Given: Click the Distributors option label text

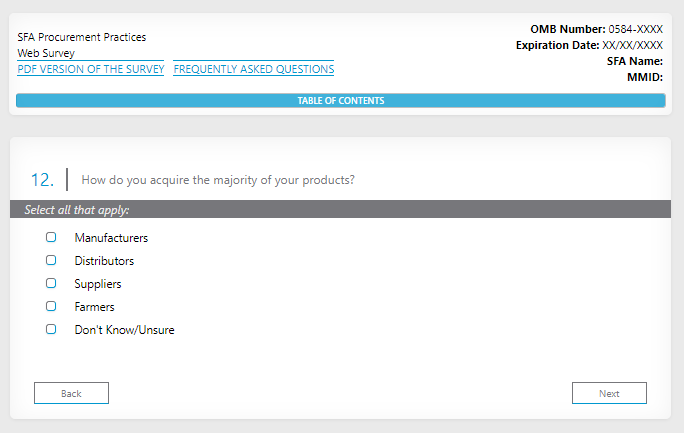Looking at the screenshot, I should (x=104, y=261).
